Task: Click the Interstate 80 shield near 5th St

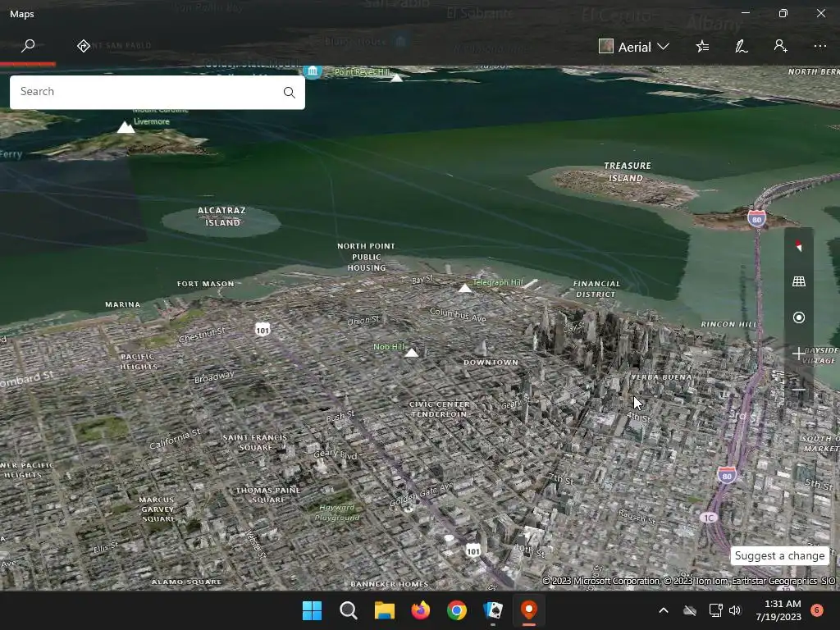Action: 727,475
